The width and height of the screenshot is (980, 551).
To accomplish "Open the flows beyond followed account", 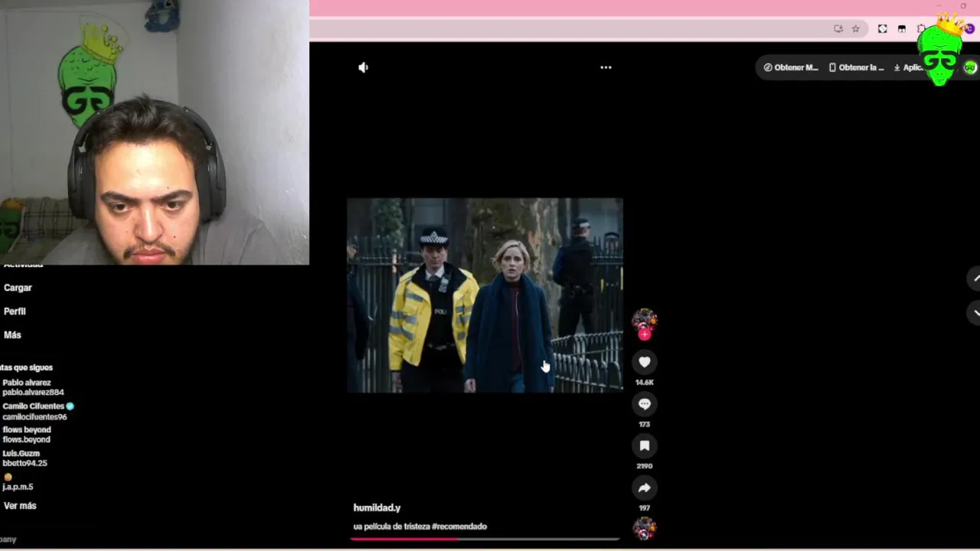I will pos(27,435).
